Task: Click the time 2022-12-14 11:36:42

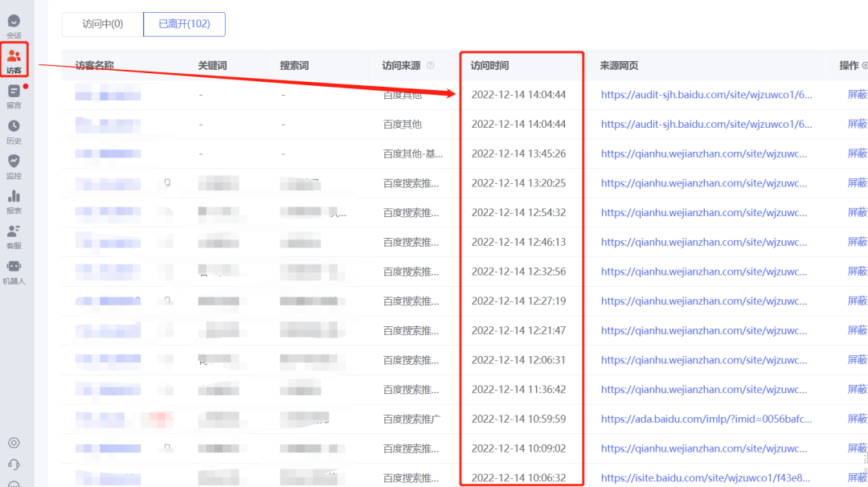Action: click(x=518, y=390)
